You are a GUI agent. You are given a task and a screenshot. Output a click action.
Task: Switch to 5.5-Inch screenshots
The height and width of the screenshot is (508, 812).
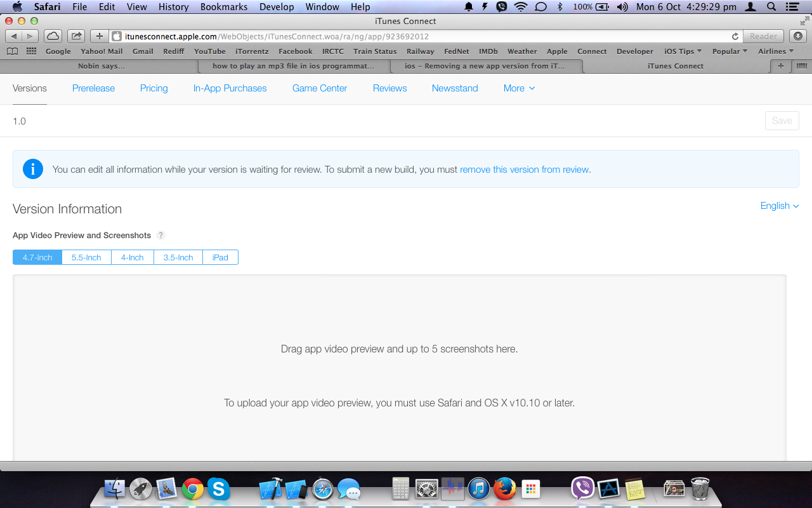pos(86,257)
